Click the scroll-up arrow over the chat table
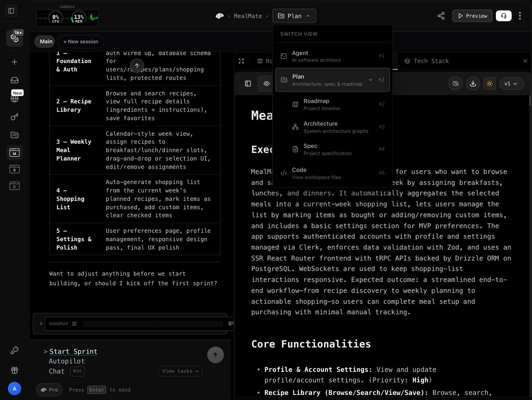 tap(137, 66)
